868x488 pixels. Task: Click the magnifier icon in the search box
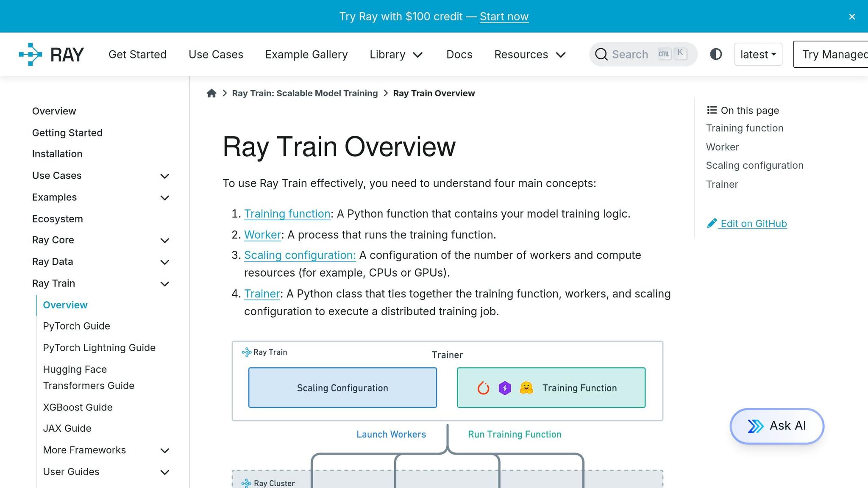click(601, 54)
